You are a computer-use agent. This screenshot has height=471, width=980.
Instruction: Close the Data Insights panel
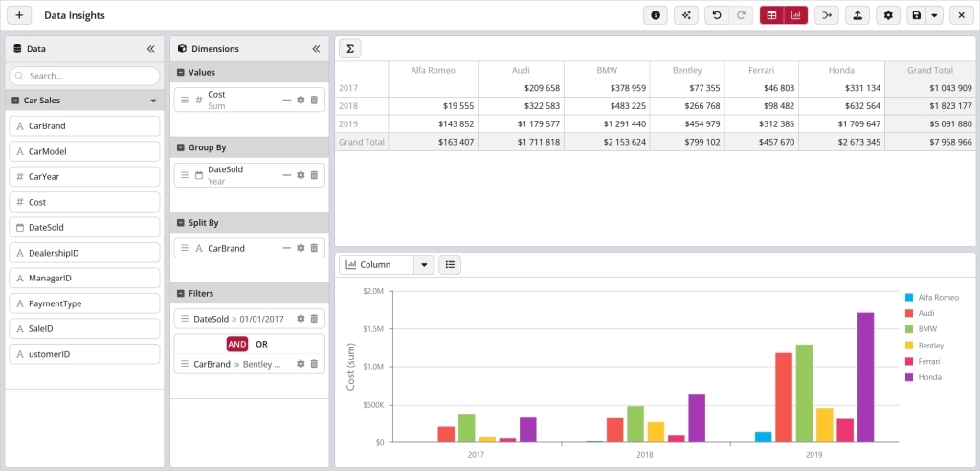(x=961, y=15)
